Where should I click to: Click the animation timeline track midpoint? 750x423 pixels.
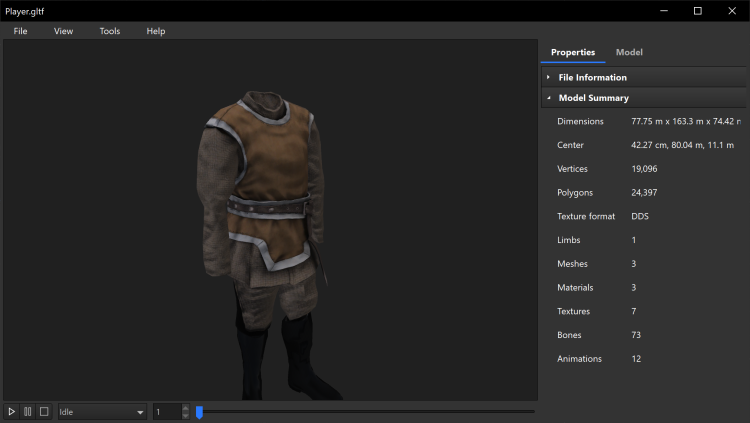tap(366, 412)
